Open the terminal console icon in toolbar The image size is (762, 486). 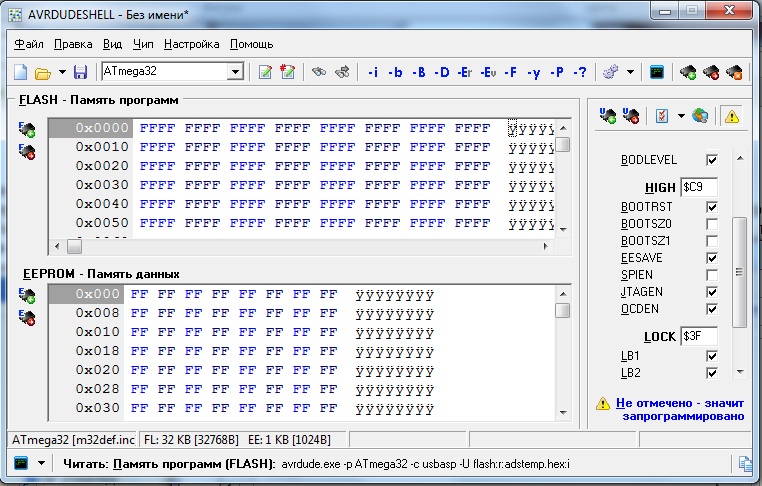657,72
